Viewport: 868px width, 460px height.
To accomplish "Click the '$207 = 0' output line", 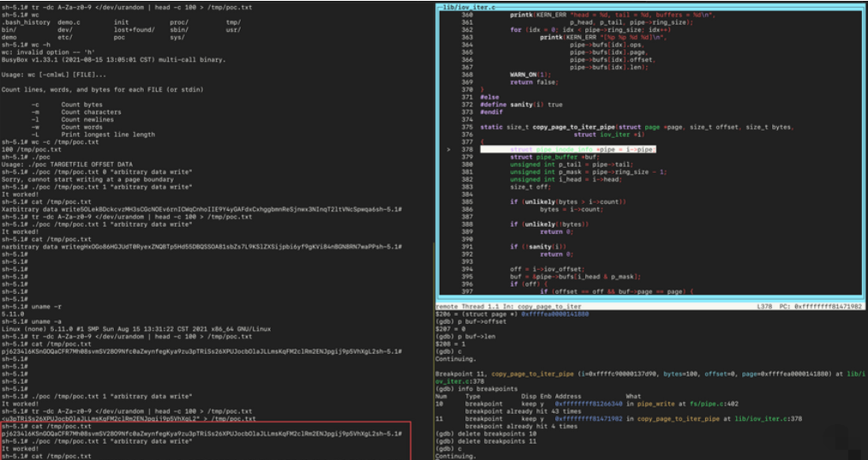I will [451, 329].
